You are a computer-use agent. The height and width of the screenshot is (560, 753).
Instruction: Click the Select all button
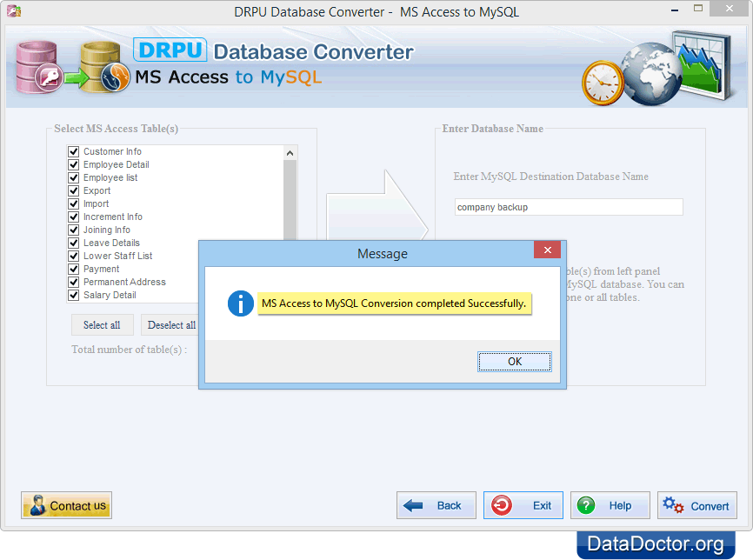click(102, 325)
